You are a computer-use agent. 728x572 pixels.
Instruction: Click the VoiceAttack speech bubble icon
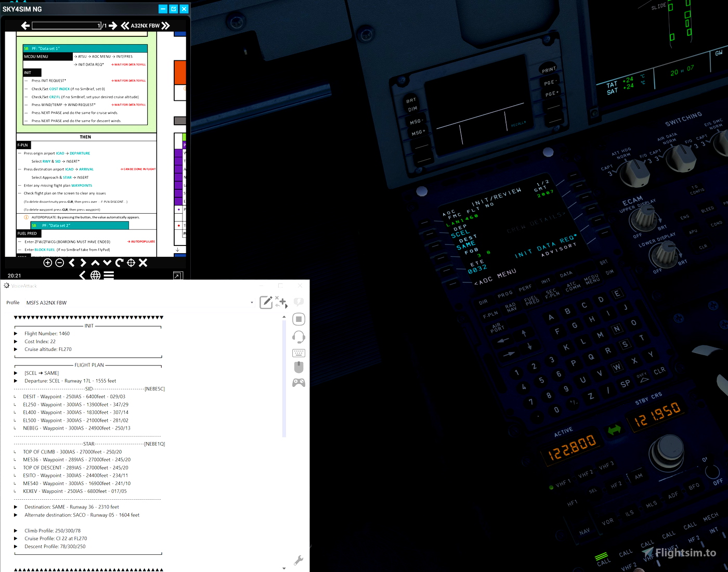(298, 302)
